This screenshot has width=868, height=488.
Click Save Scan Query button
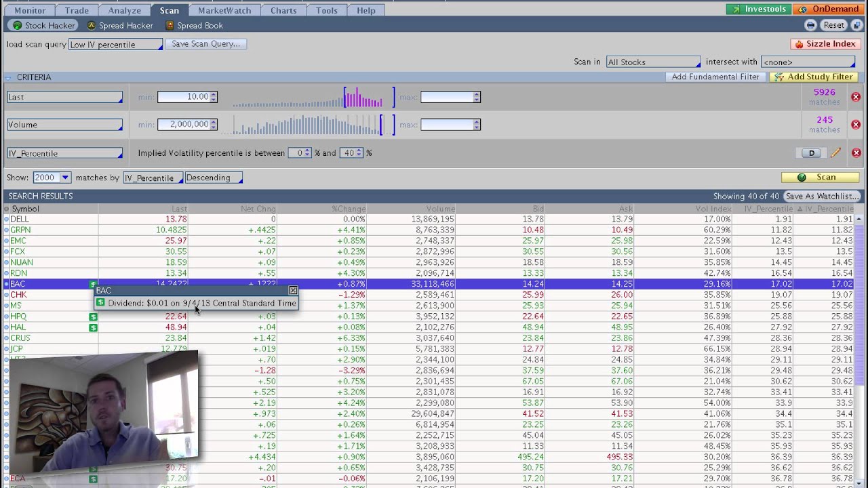tap(206, 43)
